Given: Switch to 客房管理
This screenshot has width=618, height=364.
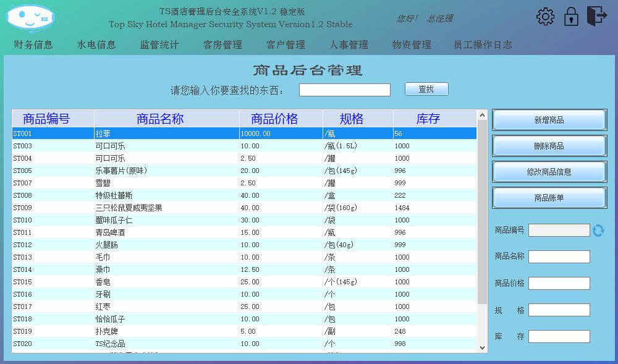Looking at the screenshot, I should (x=221, y=44).
